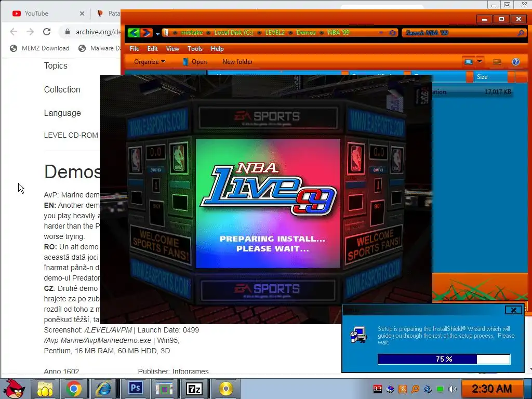Open the View menu

click(172, 48)
